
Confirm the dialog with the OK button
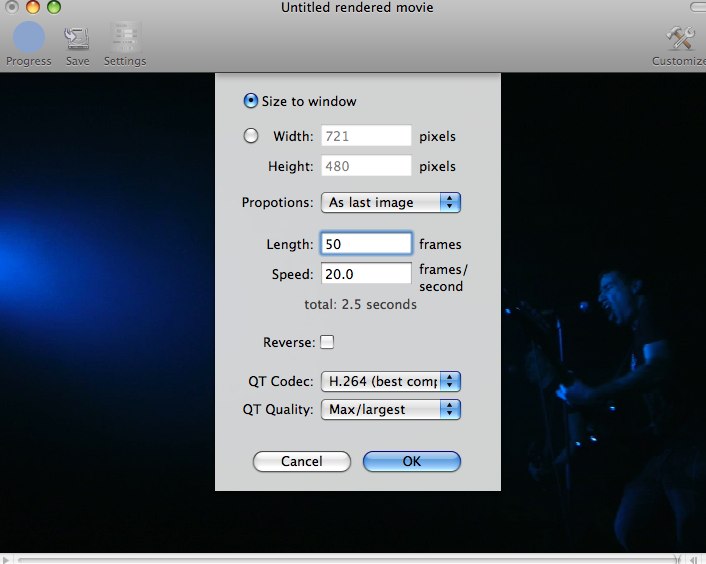coord(411,461)
